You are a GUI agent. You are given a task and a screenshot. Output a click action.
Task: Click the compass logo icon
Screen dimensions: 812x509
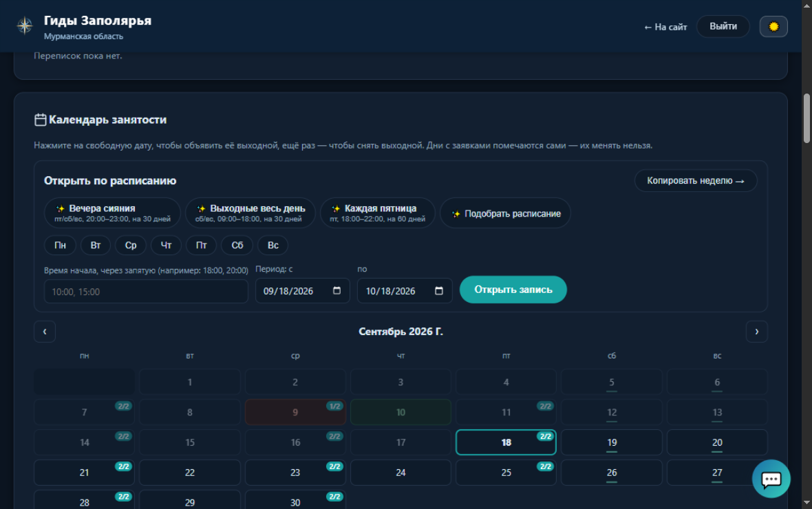(x=24, y=25)
